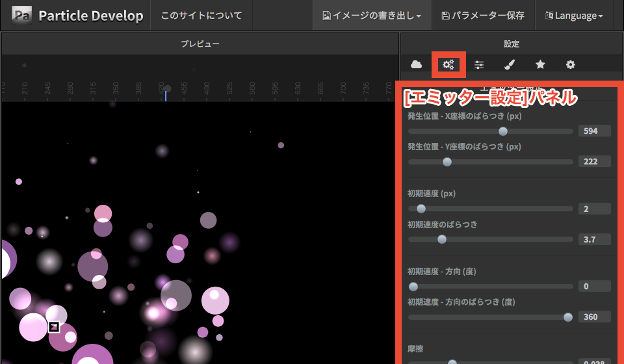
Task: Click the Particle Develop Pa logo icon
Action: [x=21, y=15]
